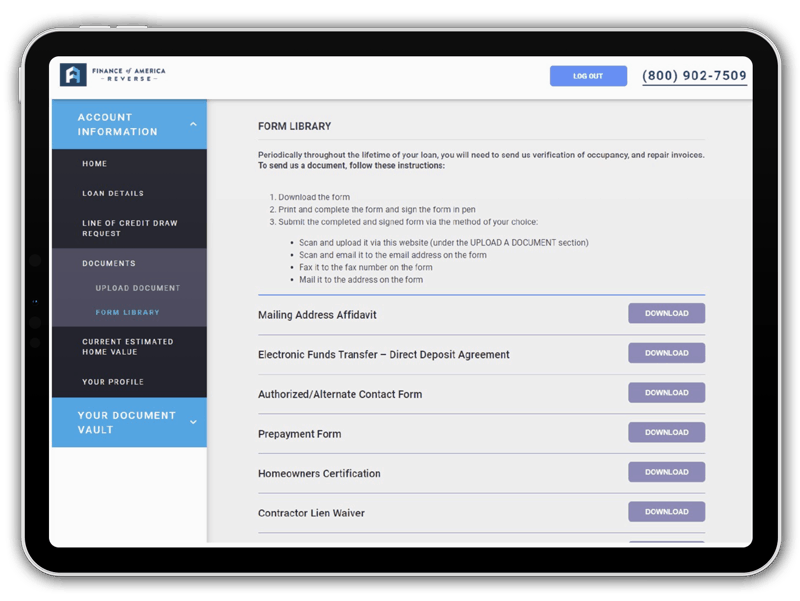Open Loan Details in the sidebar
The width and height of the screenshot is (800, 601).
click(x=113, y=193)
